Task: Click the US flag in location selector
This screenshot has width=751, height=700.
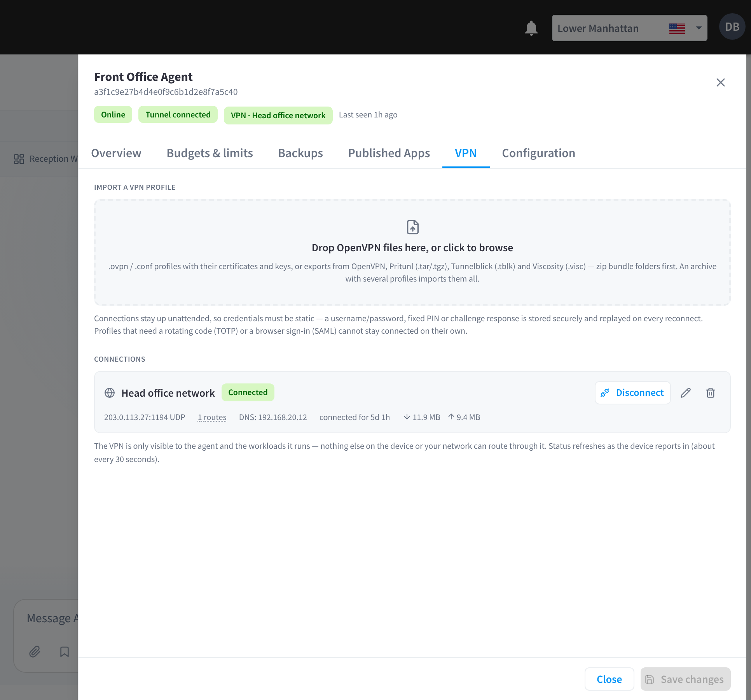Action: [x=677, y=28]
